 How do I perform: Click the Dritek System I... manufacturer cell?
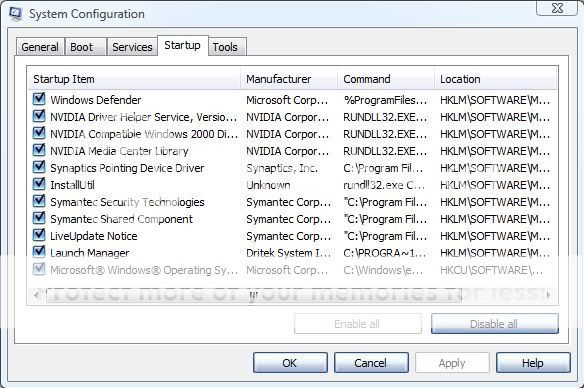289,253
